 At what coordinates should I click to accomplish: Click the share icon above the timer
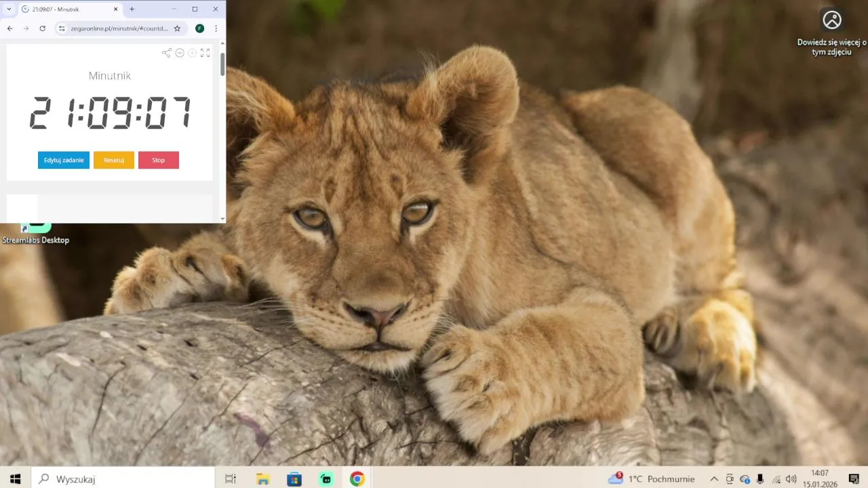point(166,53)
